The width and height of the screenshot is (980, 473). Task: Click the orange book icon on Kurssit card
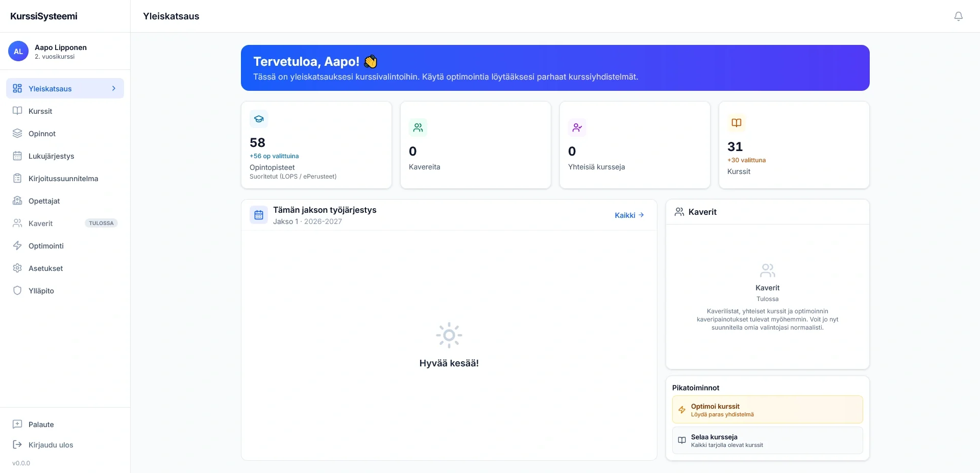[737, 123]
